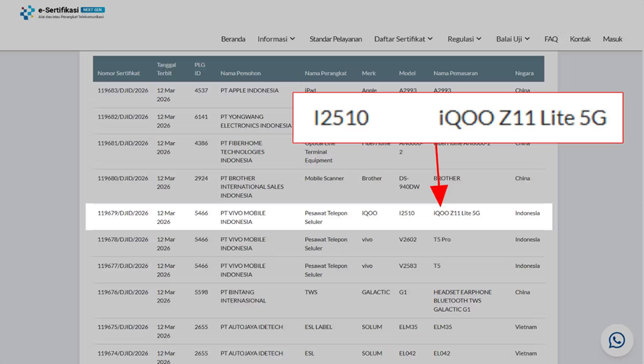Click the ELM35 model cell

coord(408,327)
